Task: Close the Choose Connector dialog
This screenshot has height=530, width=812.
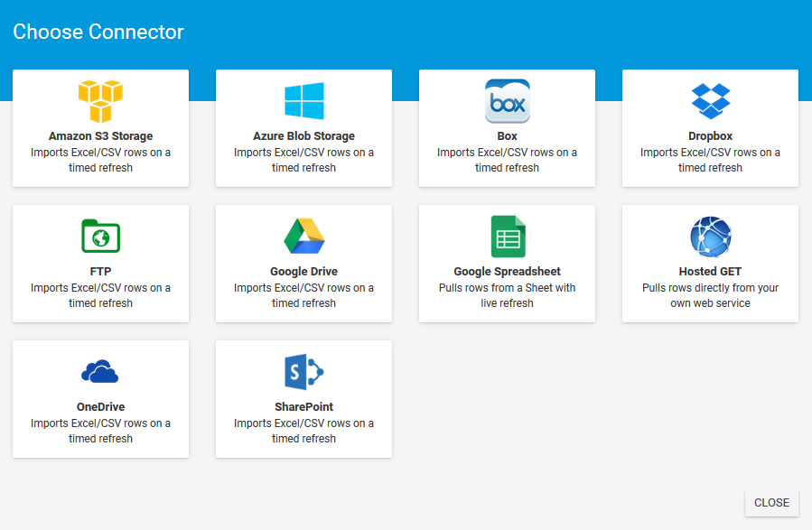Action: [x=771, y=503]
